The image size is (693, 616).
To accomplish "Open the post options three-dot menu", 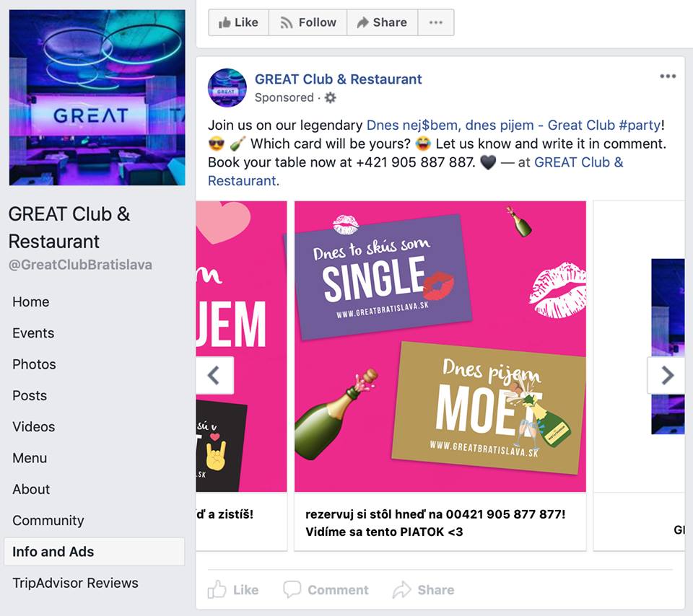I will pos(668,77).
